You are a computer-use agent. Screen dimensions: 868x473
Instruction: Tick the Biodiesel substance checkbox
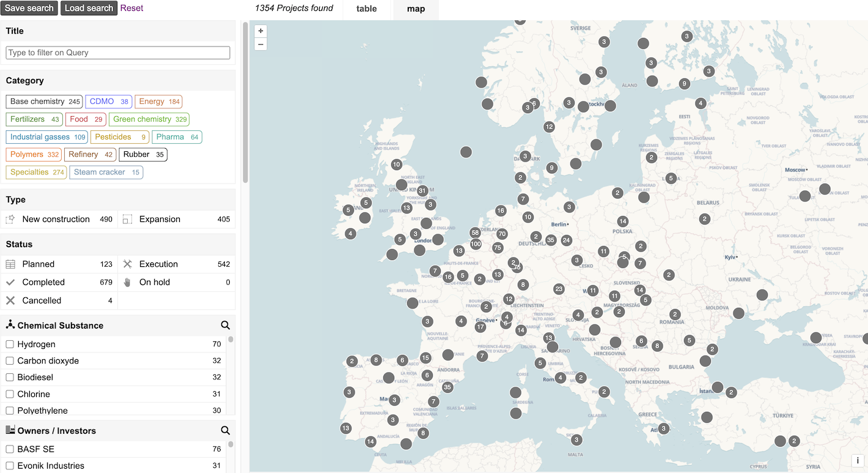(x=10, y=378)
